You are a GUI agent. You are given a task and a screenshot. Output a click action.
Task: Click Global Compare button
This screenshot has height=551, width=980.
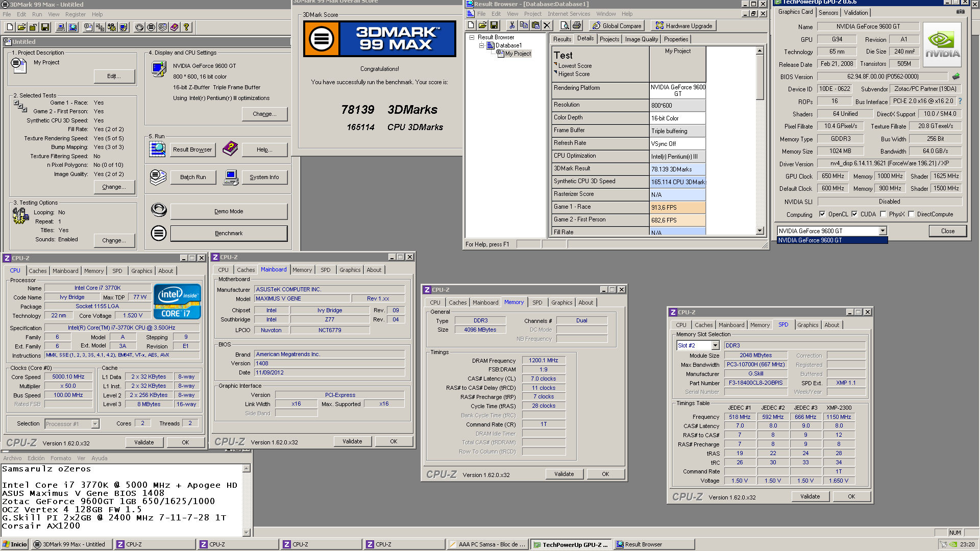pos(617,26)
